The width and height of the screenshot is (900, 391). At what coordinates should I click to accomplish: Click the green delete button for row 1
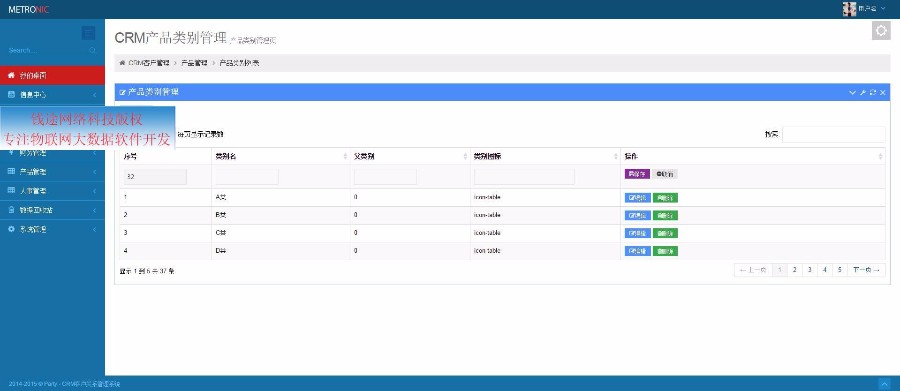click(x=665, y=198)
